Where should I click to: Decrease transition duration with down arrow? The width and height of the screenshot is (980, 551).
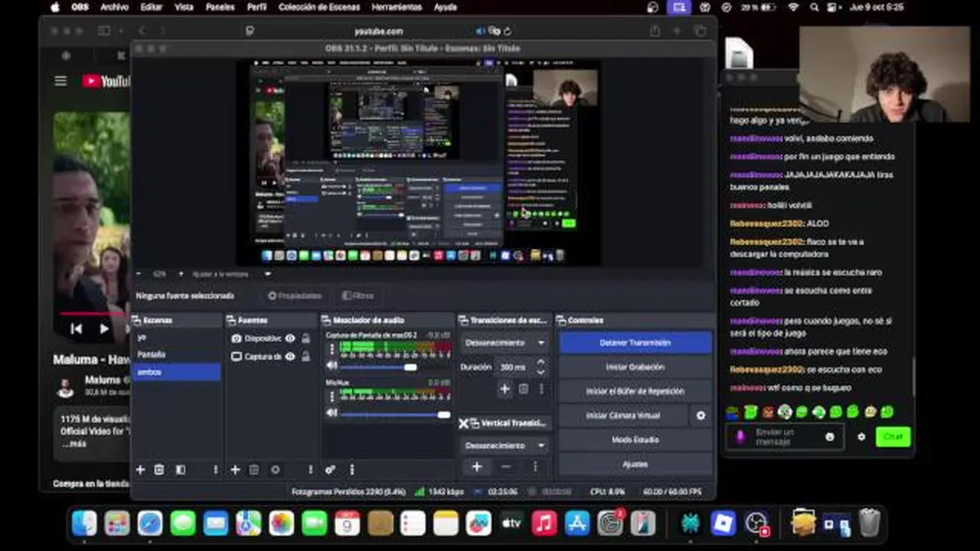tap(541, 372)
